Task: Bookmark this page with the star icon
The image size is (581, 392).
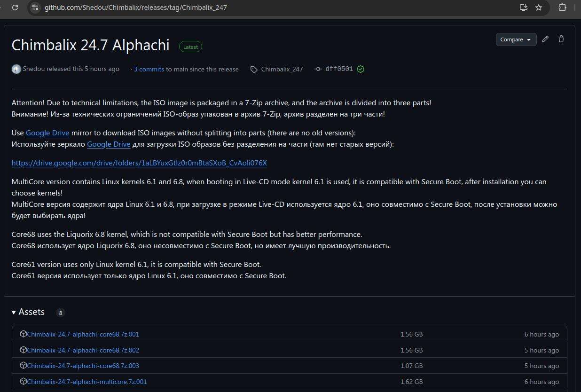Action: tap(539, 8)
